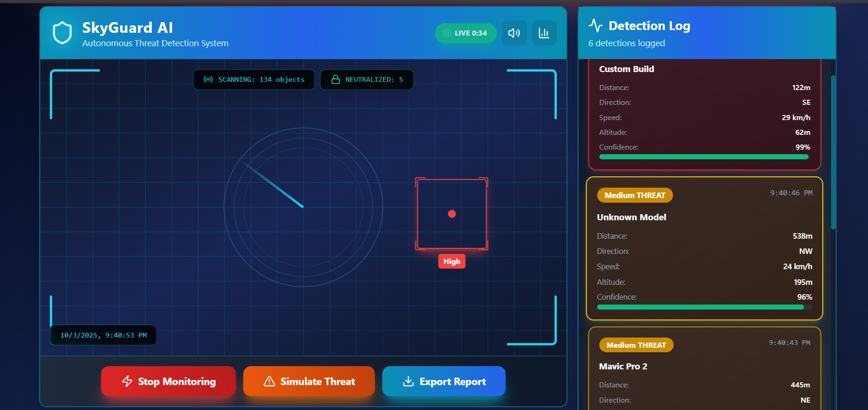This screenshot has height=410, width=868.
Task: Click the lightning bolt icon on Stop Monitoring
Action: [127, 381]
